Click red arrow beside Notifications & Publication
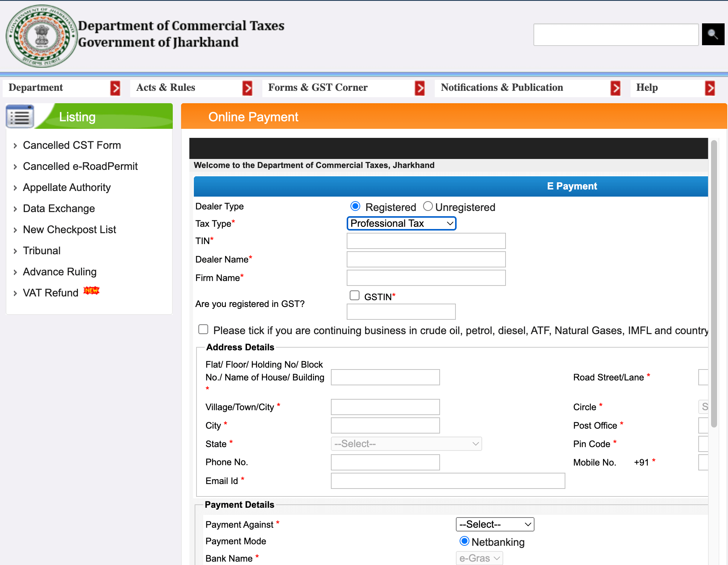The height and width of the screenshot is (565, 728). coord(615,88)
